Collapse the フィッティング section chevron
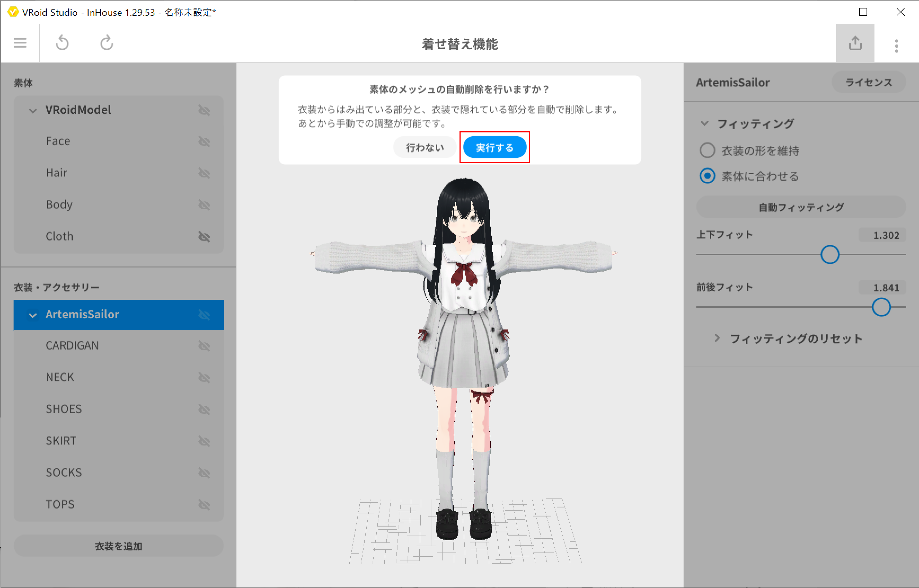 (705, 123)
